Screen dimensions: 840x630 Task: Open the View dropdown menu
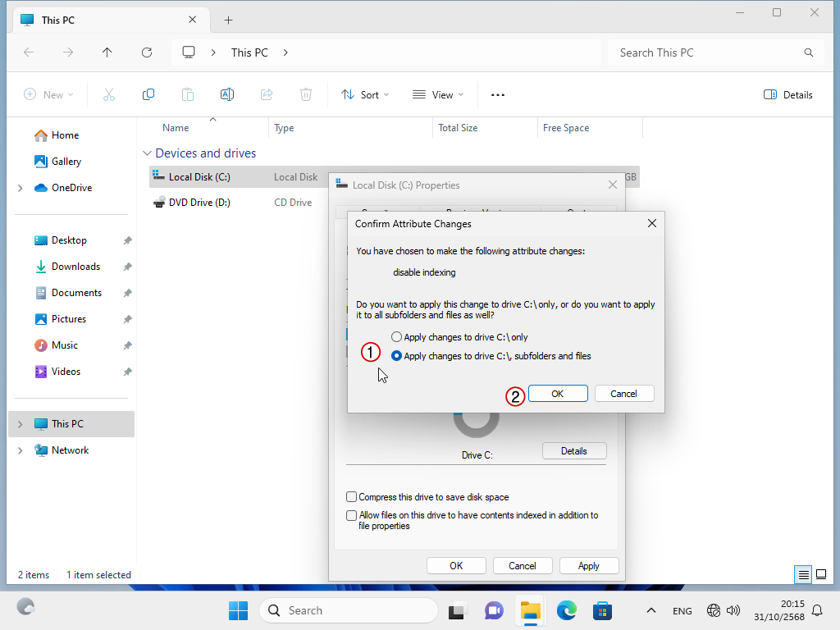(438, 94)
